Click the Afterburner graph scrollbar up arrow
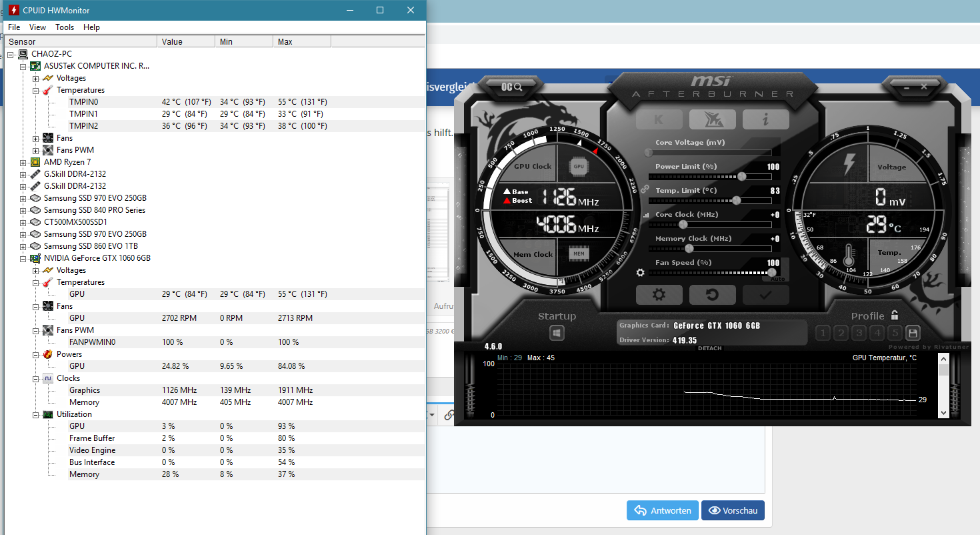 click(x=943, y=358)
